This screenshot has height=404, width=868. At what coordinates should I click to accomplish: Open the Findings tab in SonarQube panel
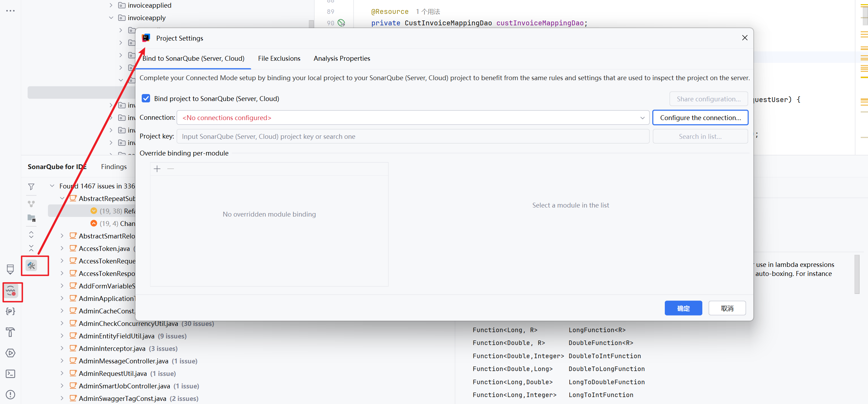(114, 167)
